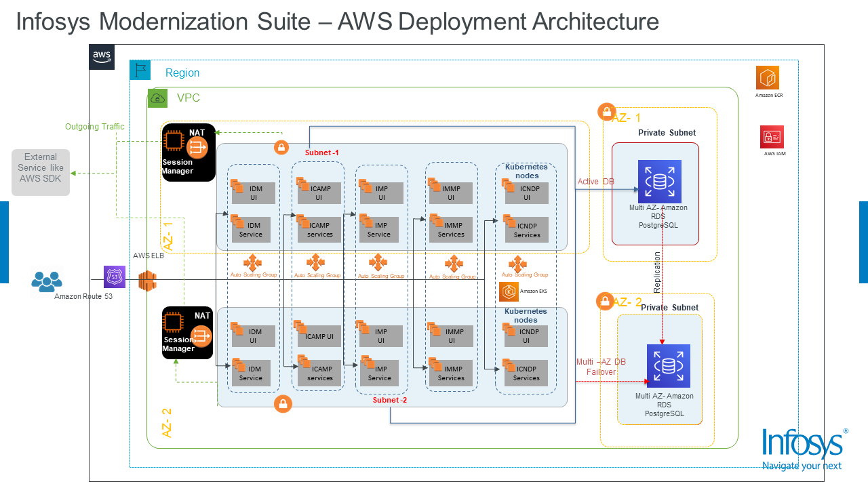Select the Amazon Route 53 icon
Screen dimensions: 868x488
tap(115, 277)
